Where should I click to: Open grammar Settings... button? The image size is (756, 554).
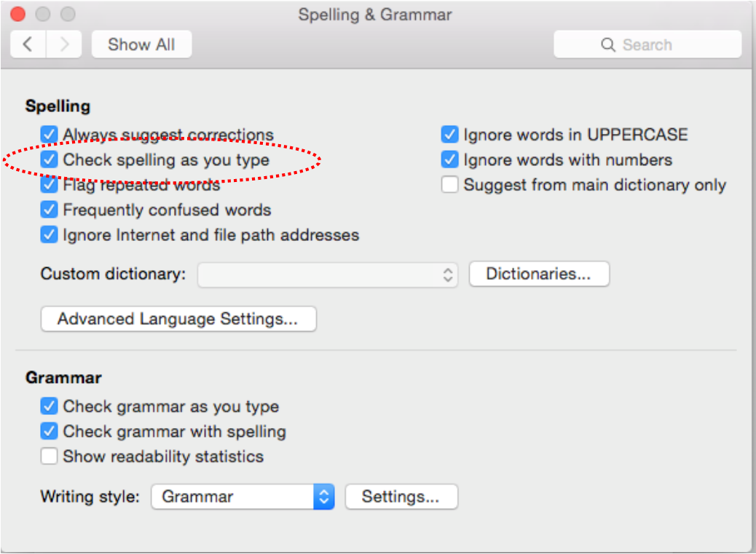tap(401, 496)
